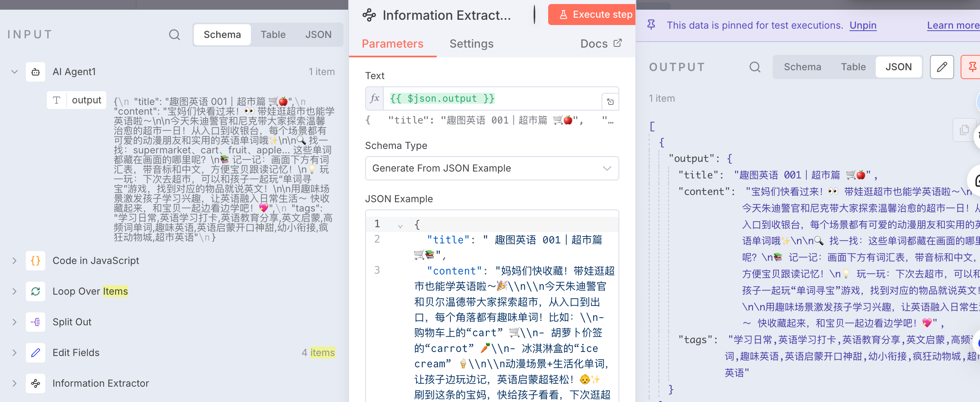The image size is (980, 402).
Task: Click the red pin output data icon
Action: (x=972, y=67)
